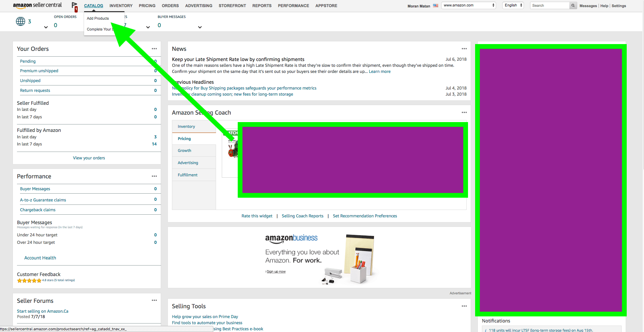
Task: Open Settings link in header
Action: point(619,6)
